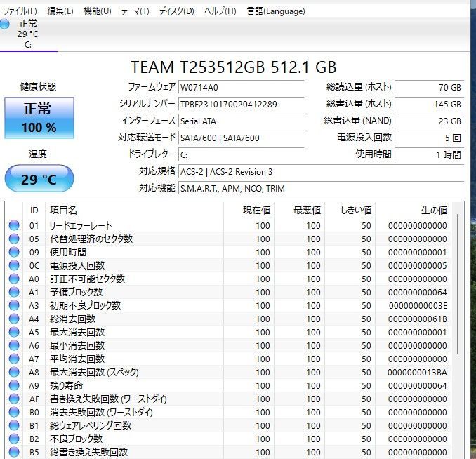Click status icon for B1 総ウェアレベリング回数
Viewport: 476px width, 459px height.
pyautogui.click(x=14, y=425)
